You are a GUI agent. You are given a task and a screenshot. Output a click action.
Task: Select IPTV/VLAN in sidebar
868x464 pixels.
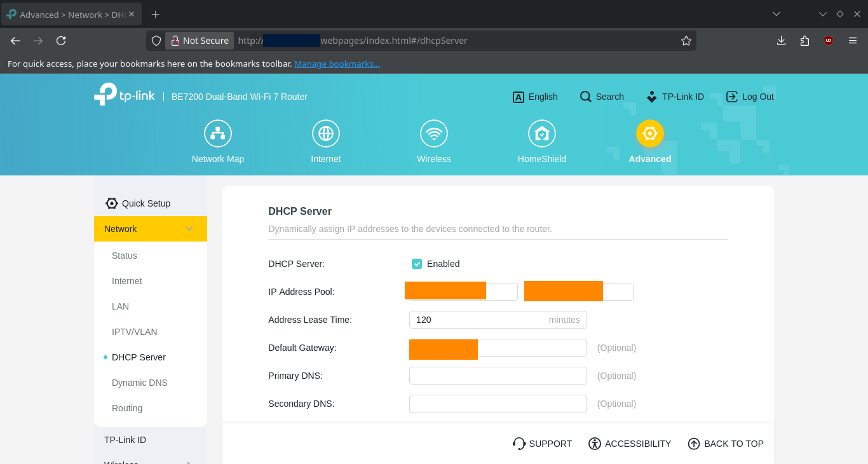click(135, 332)
